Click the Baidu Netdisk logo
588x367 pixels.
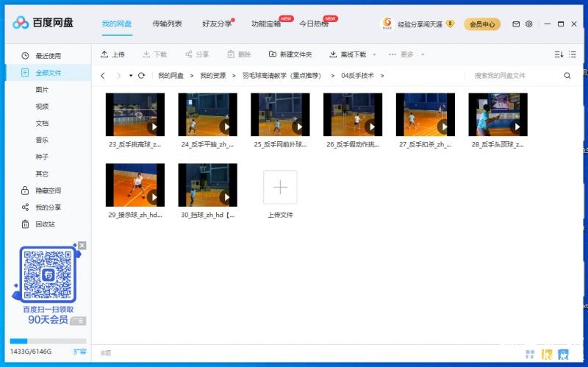click(43, 23)
